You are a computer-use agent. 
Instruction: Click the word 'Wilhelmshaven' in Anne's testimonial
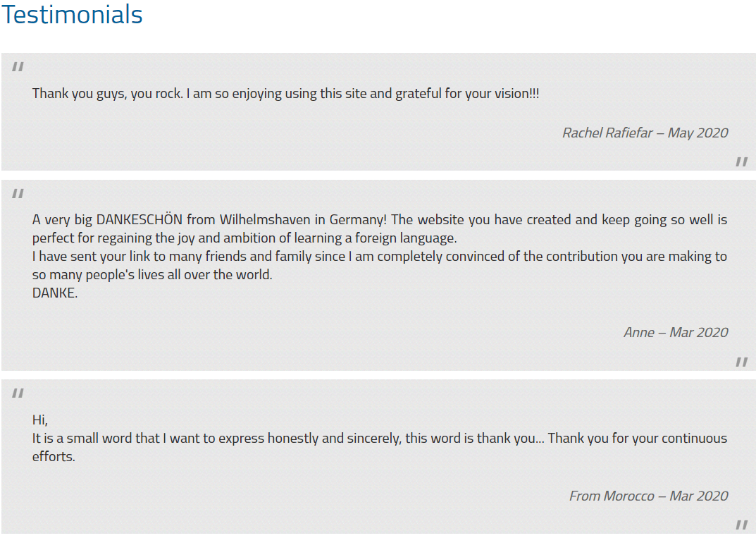(265, 219)
